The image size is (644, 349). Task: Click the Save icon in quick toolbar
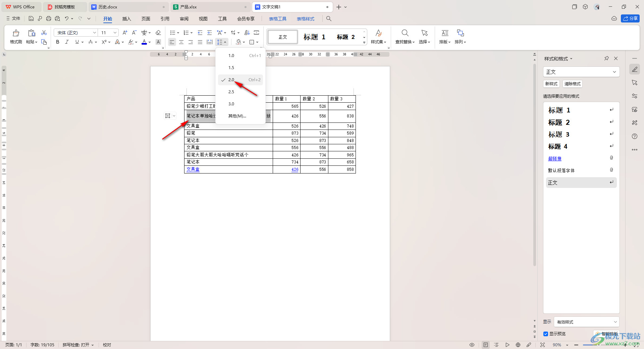pyautogui.click(x=31, y=19)
